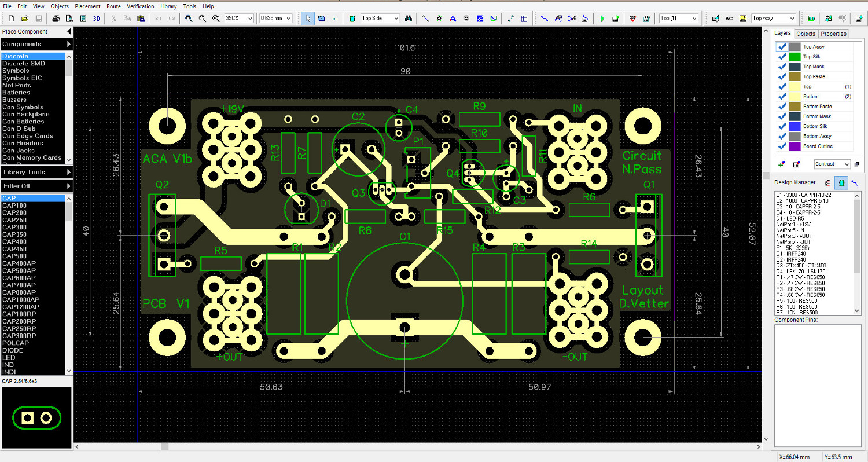Uncheck the Top Silk layer visibility
The width and height of the screenshot is (868, 462).
[x=782, y=57]
